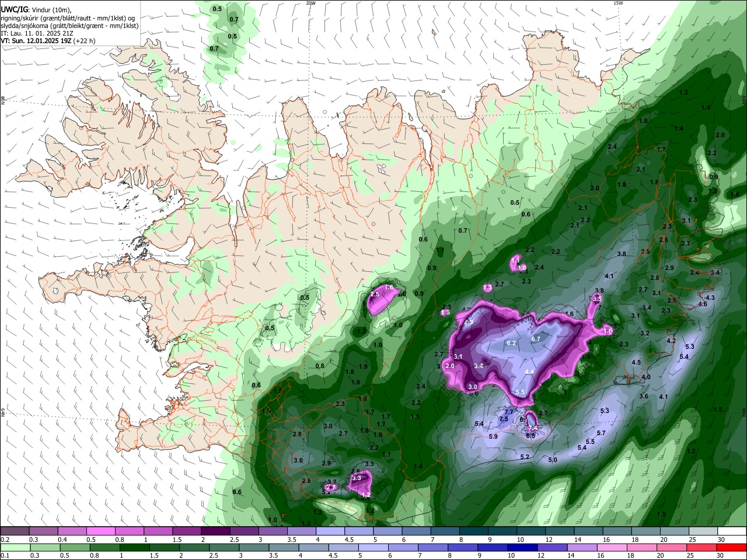Click the "0.2" snow legend label
Screen dimensions: 747x560
pos(4,540)
